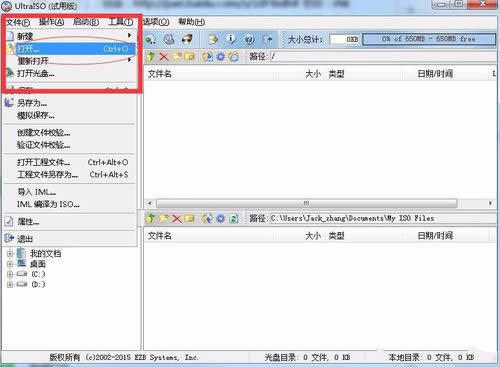Click the add files toolbar icon

(213, 39)
